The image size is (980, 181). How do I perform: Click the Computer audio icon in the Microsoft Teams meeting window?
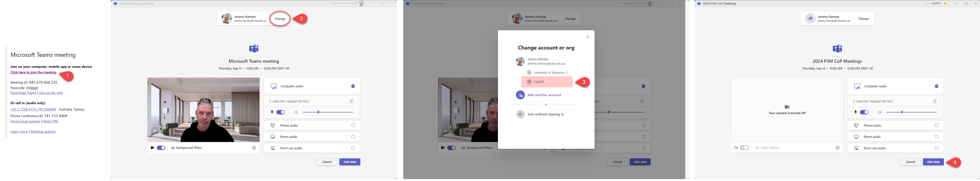coord(273,86)
